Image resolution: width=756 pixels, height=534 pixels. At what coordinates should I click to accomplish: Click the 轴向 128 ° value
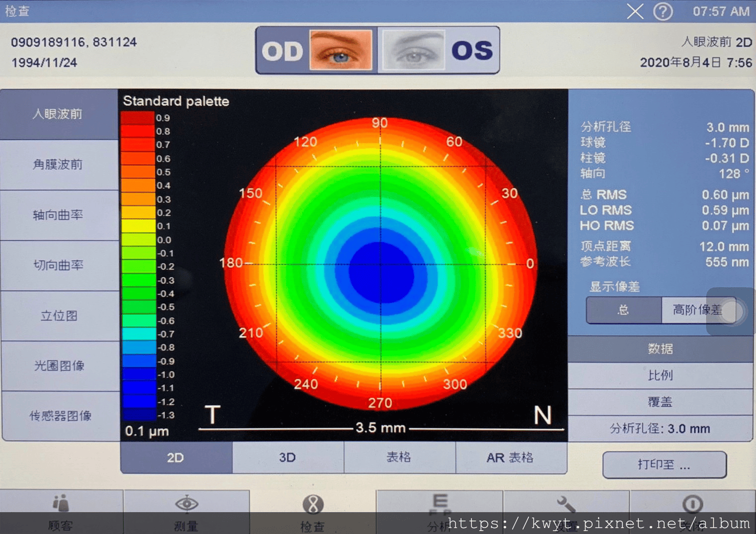tap(734, 174)
